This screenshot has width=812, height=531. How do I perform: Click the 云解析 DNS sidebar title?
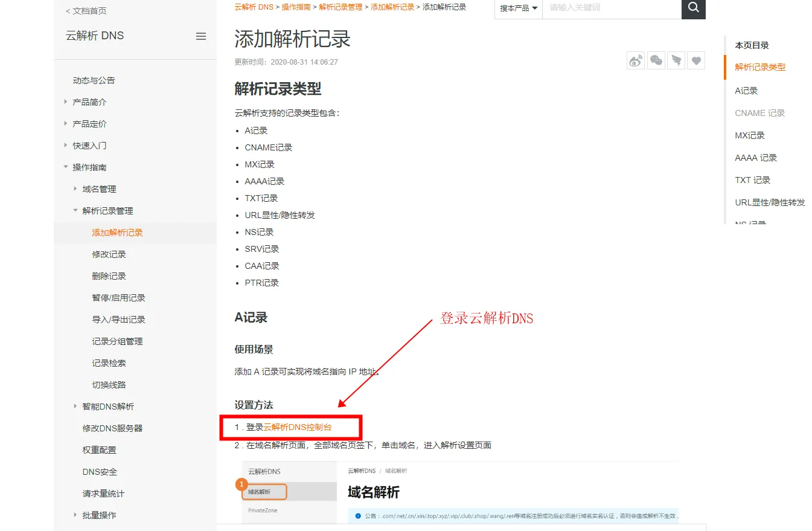pos(95,36)
